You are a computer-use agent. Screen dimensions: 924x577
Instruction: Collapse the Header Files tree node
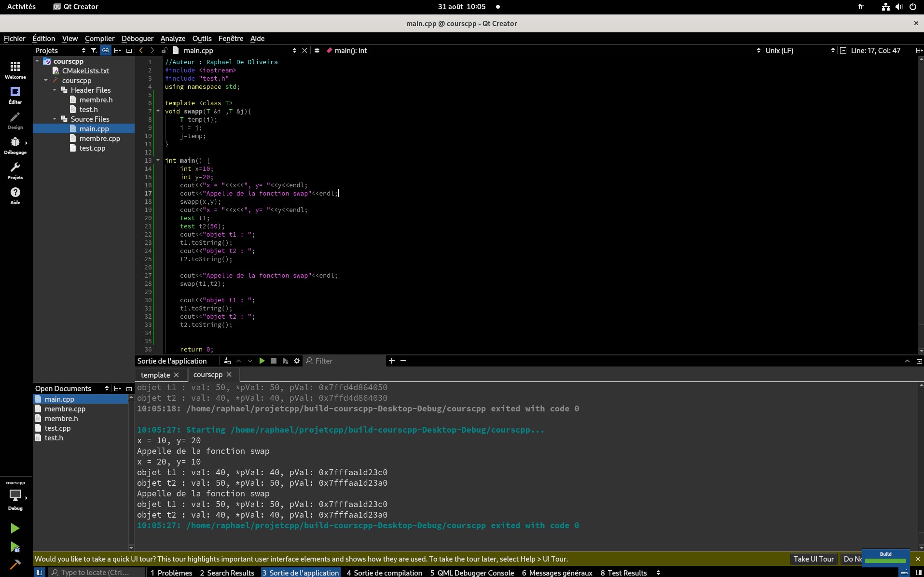pyautogui.click(x=55, y=90)
